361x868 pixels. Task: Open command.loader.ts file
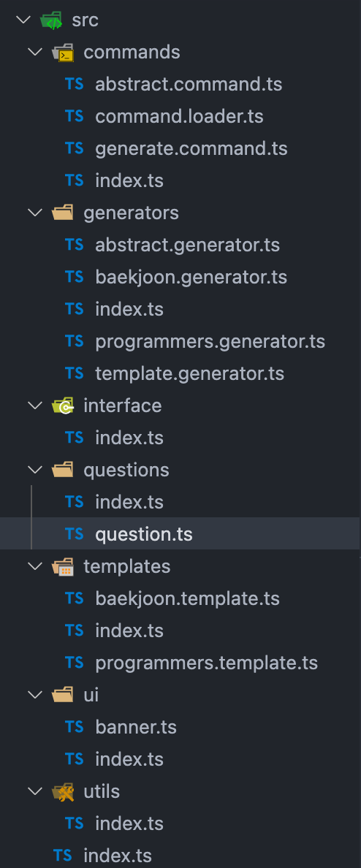coord(179,117)
